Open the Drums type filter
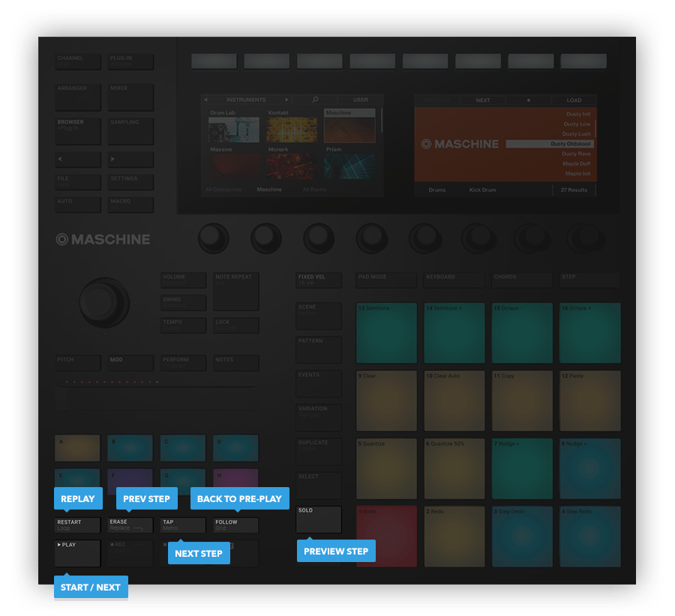The image size is (675, 616). pyautogui.click(x=437, y=190)
